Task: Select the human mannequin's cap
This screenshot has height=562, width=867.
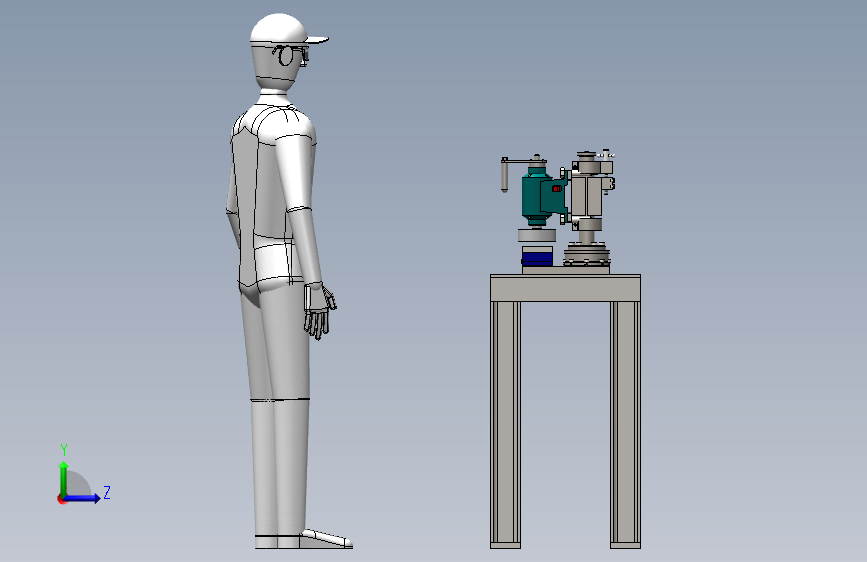Action: [288, 29]
